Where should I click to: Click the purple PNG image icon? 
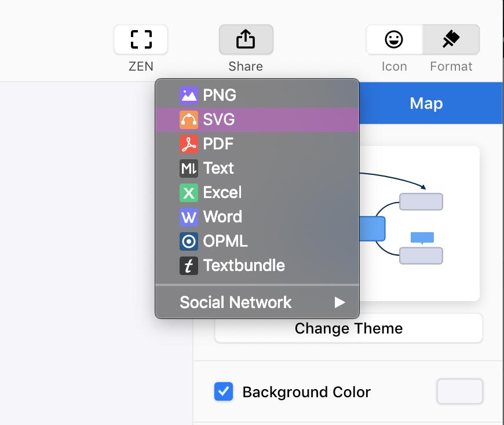pyautogui.click(x=189, y=96)
